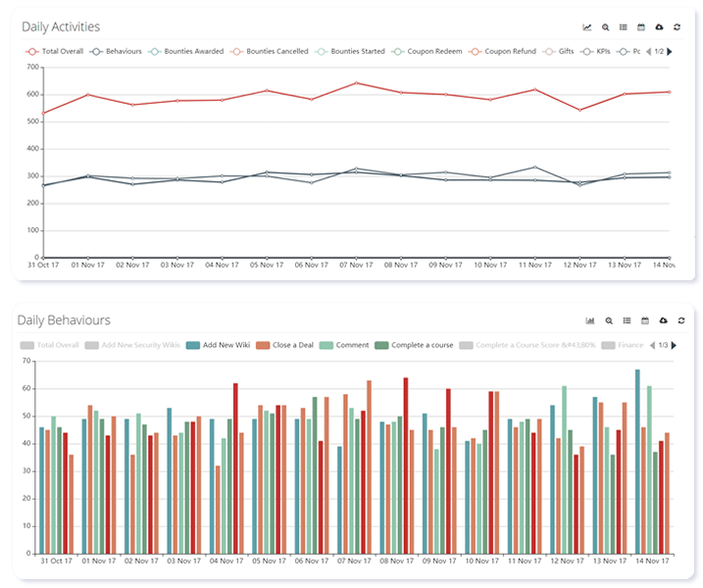
Task: Click the Total Overall peak point on 07 Nov 17
Action: (355, 83)
